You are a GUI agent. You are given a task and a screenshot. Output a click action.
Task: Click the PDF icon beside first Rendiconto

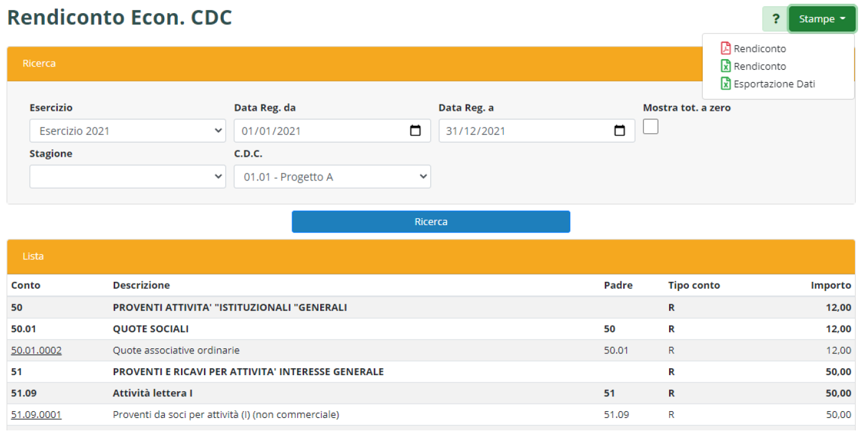[725, 49]
